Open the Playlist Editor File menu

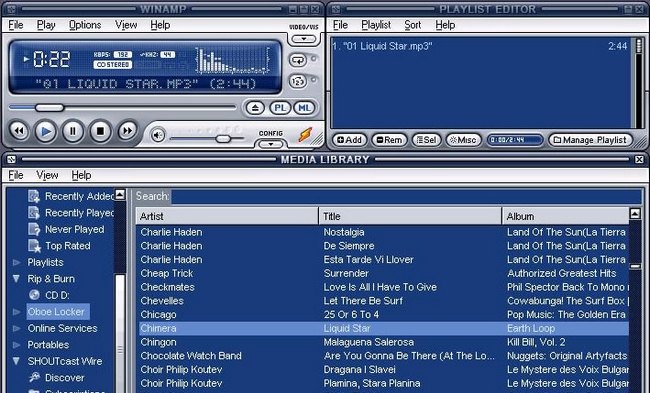[x=340, y=25]
